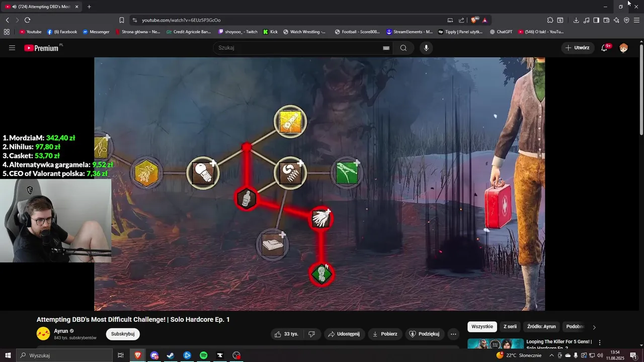Click the Pobierz download button

click(385, 334)
